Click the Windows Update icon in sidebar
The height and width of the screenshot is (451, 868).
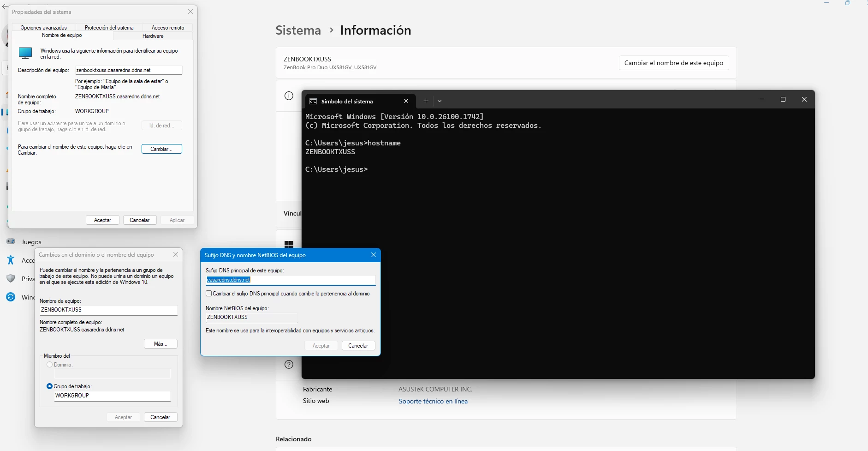[11, 297]
